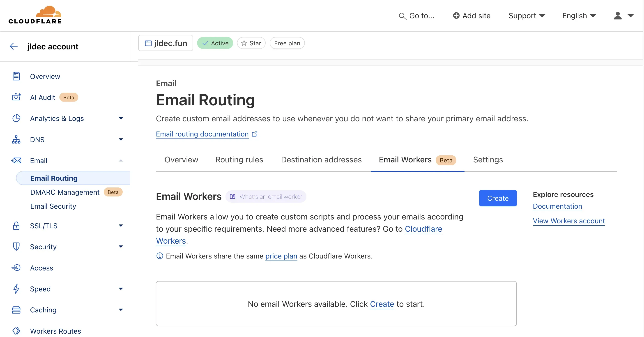This screenshot has height=337, width=644.
Task: Star the jldec.fun site
Action: pyautogui.click(x=251, y=43)
